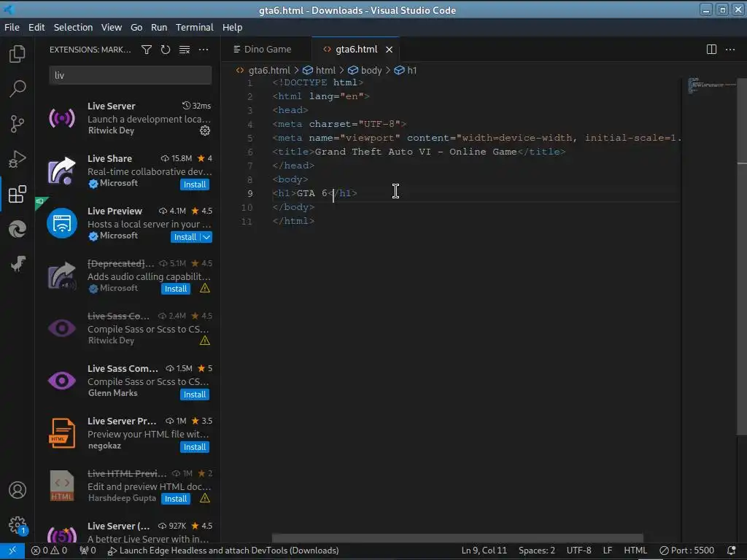Viewport: 747px width, 560px height.
Task: Open the Terminal menu
Action: (194, 28)
